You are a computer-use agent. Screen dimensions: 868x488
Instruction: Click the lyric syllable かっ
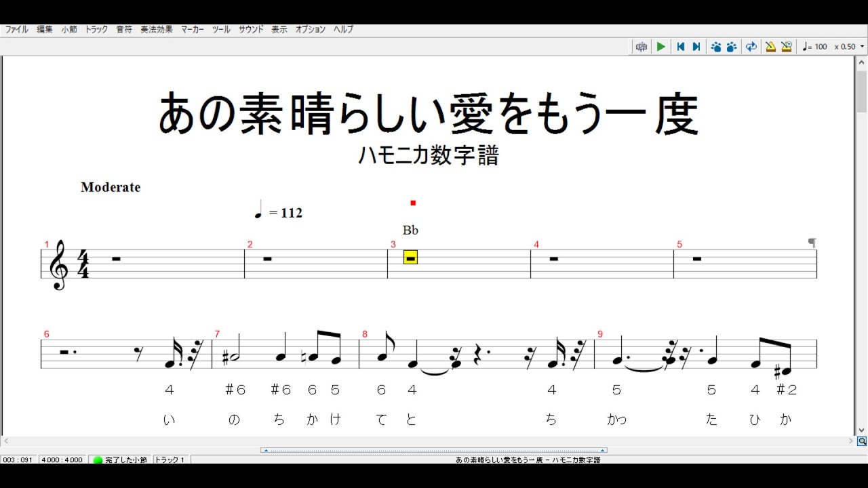(616, 420)
